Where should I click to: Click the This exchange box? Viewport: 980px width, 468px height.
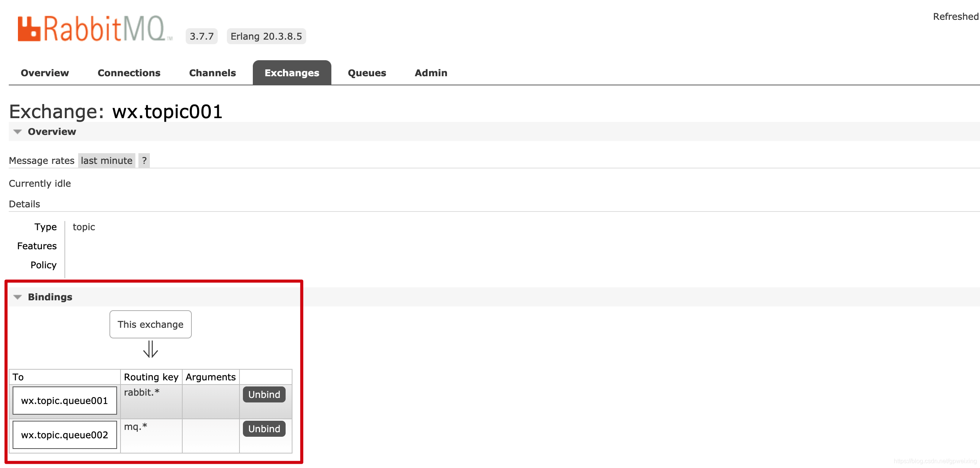(x=150, y=325)
